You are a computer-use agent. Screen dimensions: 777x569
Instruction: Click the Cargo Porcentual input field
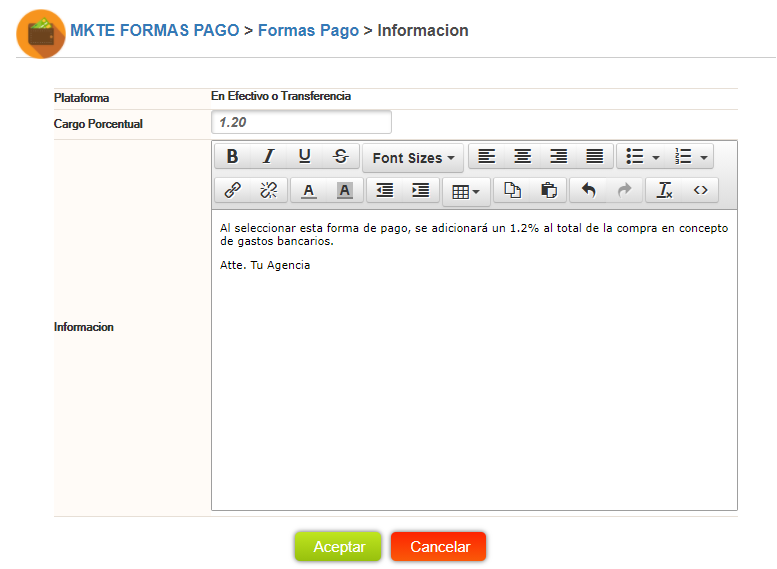tap(301, 122)
